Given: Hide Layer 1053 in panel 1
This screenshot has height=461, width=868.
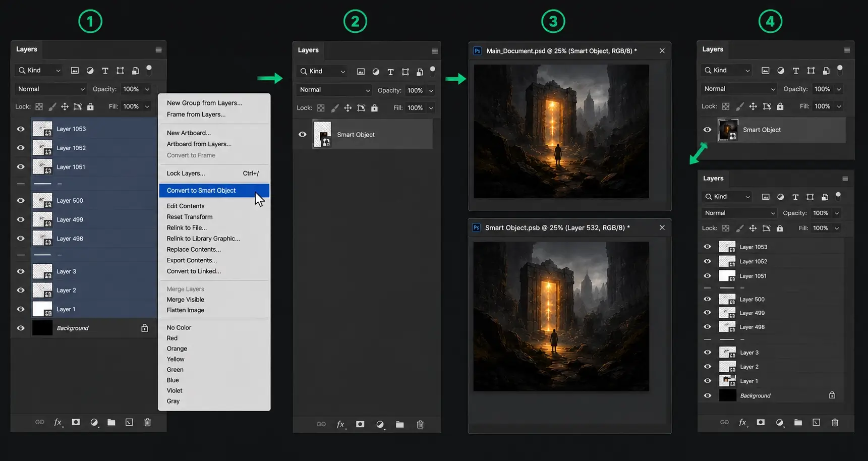Looking at the screenshot, I should click(21, 129).
